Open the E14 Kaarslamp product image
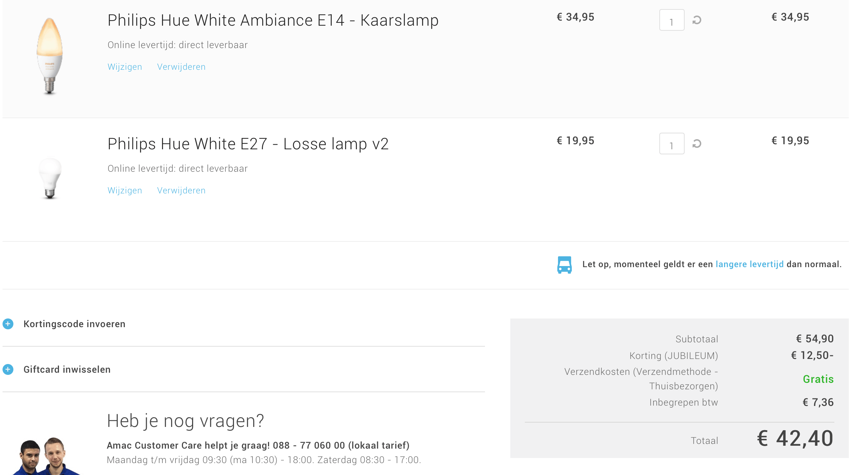868x475 pixels. tap(50, 56)
